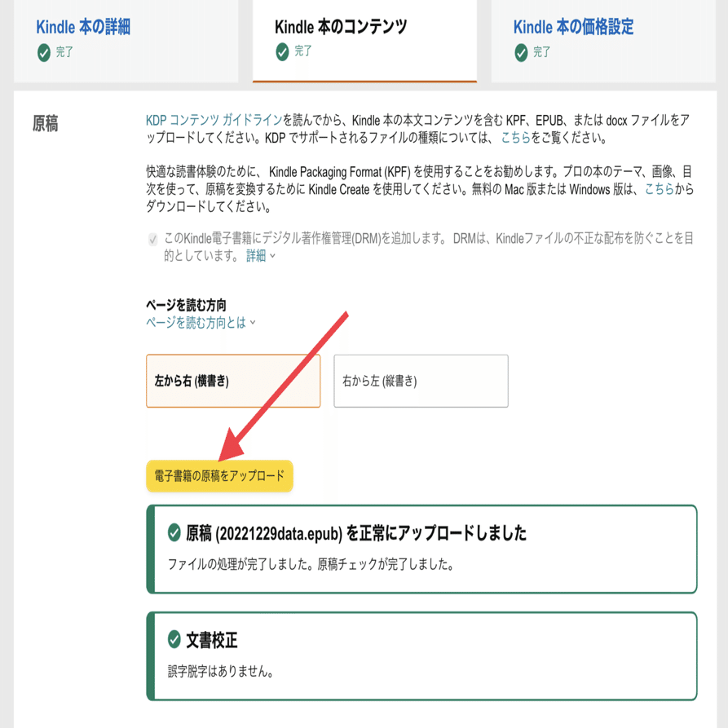Toggle the DRM デジタル著作権管理 checkbox
728x728 pixels.
[154, 240]
